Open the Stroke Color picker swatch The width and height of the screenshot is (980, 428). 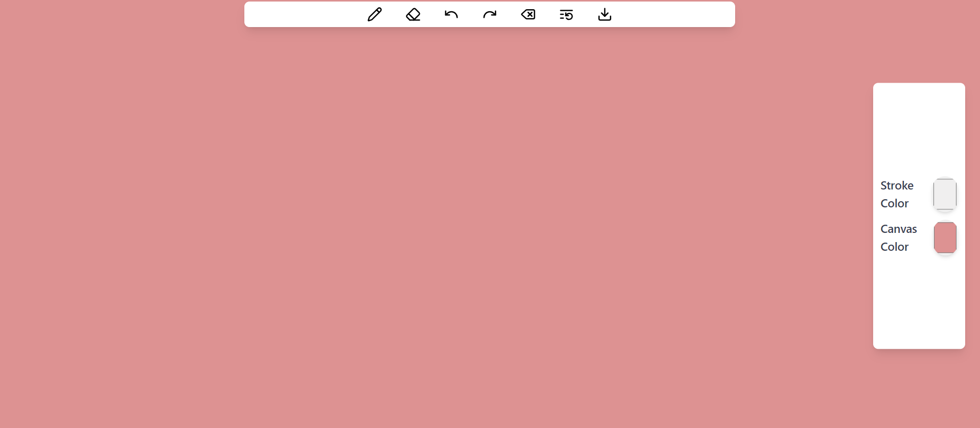pyautogui.click(x=945, y=194)
